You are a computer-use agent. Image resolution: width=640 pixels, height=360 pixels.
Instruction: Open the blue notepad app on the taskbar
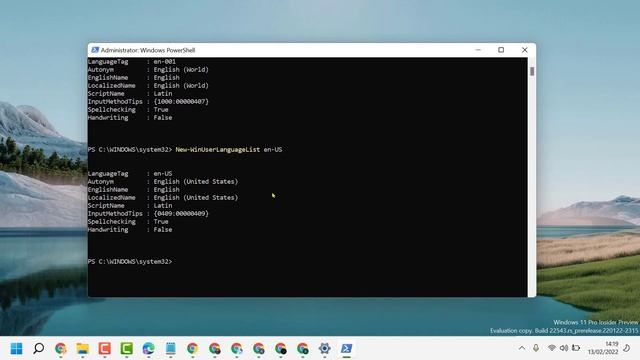(x=171, y=349)
